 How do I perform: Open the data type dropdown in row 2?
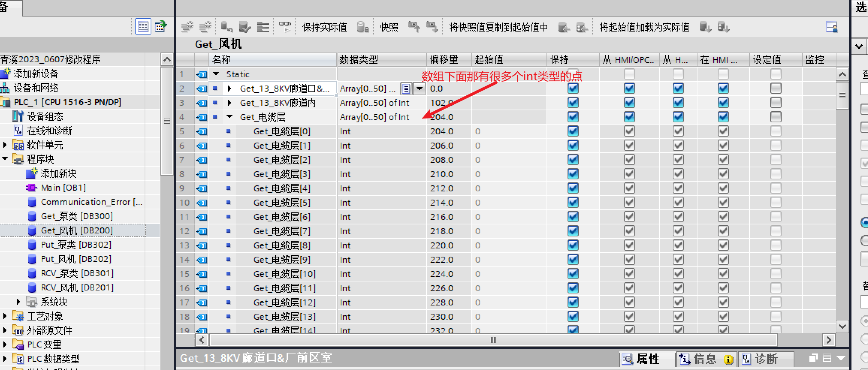pyautogui.click(x=419, y=89)
